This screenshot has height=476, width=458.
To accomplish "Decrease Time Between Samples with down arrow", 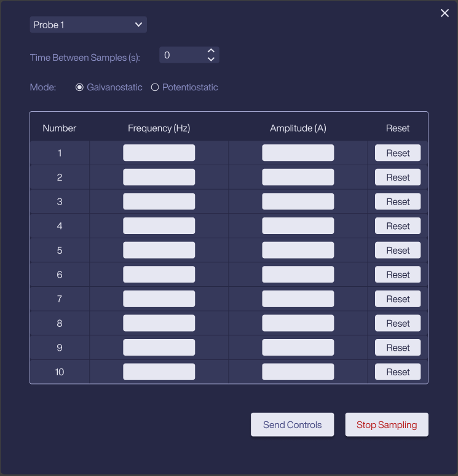I will 211,59.
